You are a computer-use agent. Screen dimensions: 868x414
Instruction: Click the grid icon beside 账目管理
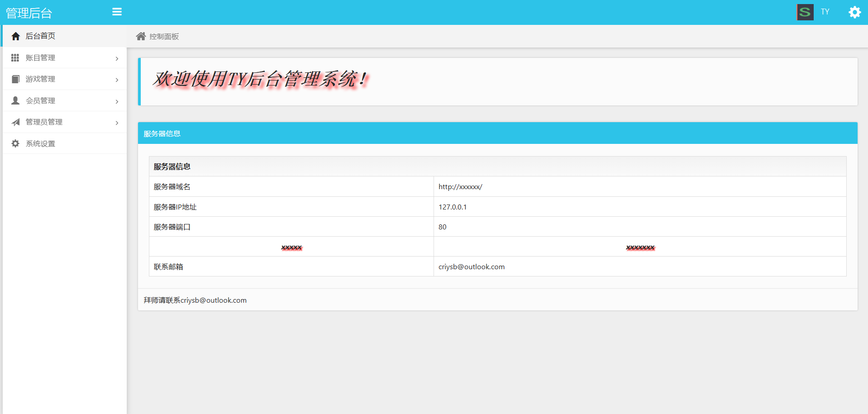click(15, 58)
